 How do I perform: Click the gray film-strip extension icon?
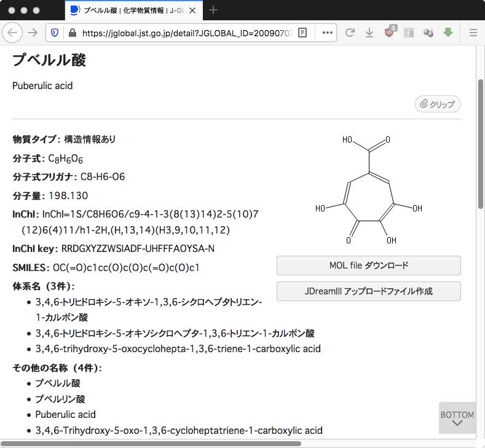pyautogui.click(x=409, y=33)
